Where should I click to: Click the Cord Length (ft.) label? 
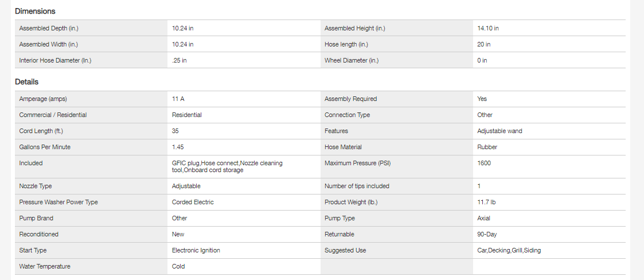coord(42,131)
